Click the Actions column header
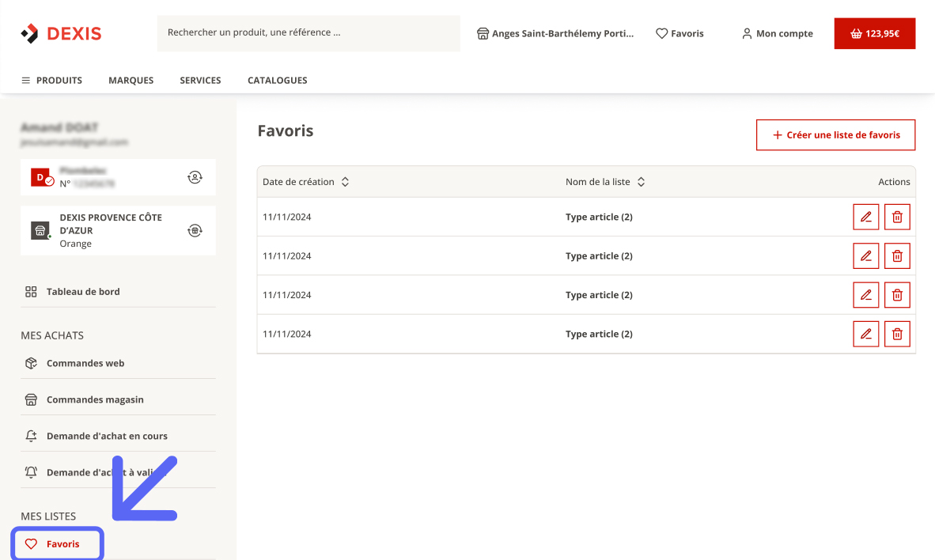The image size is (935, 560). [x=894, y=182]
